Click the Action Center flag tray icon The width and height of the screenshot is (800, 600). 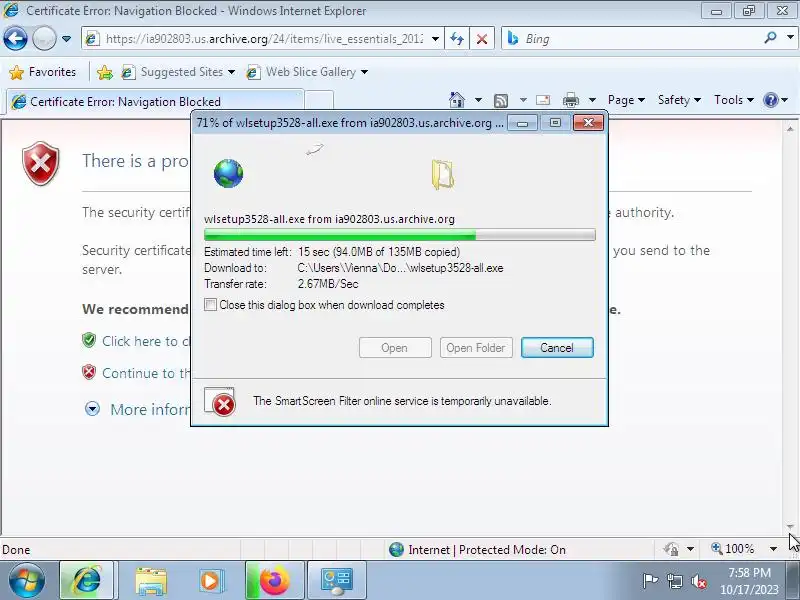click(x=649, y=581)
